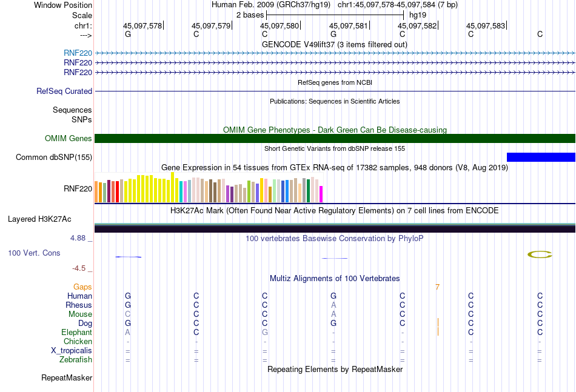
Task: Click the orange 7 gap count
Action: [437, 287]
